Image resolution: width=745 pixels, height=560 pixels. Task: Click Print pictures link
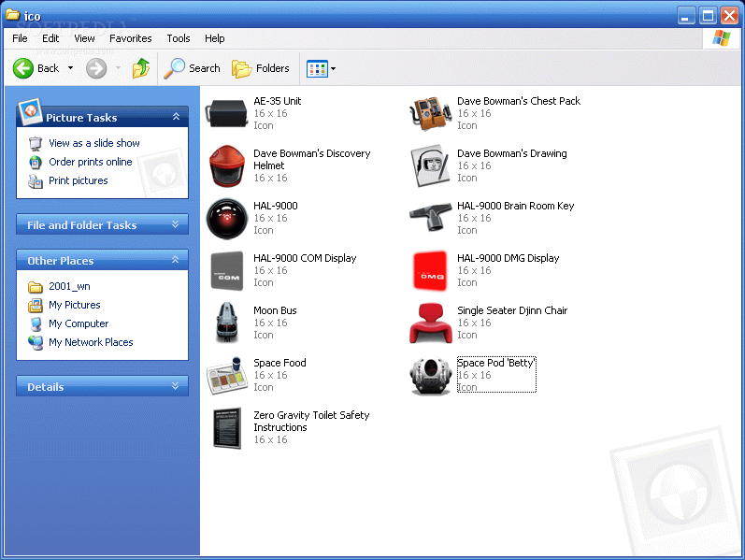coord(79,180)
